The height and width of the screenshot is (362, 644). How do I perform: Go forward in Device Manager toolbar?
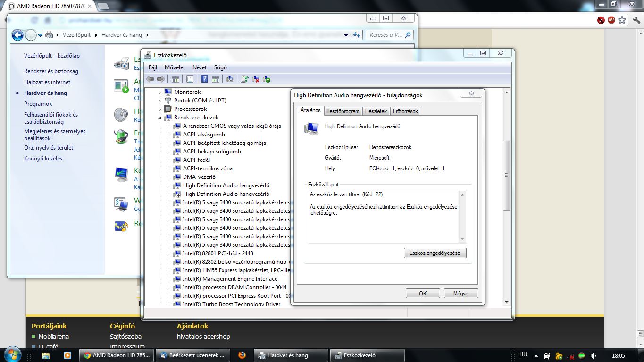pos(161,79)
